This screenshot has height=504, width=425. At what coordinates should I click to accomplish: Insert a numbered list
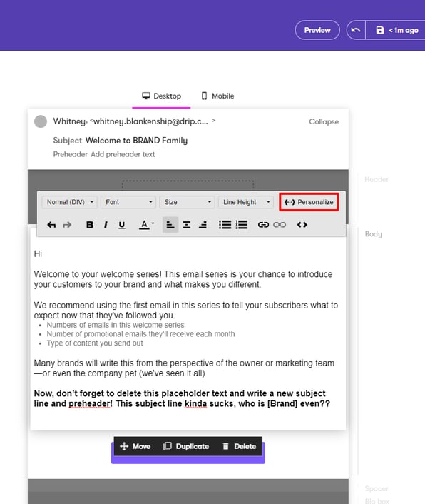coord(242,225)
